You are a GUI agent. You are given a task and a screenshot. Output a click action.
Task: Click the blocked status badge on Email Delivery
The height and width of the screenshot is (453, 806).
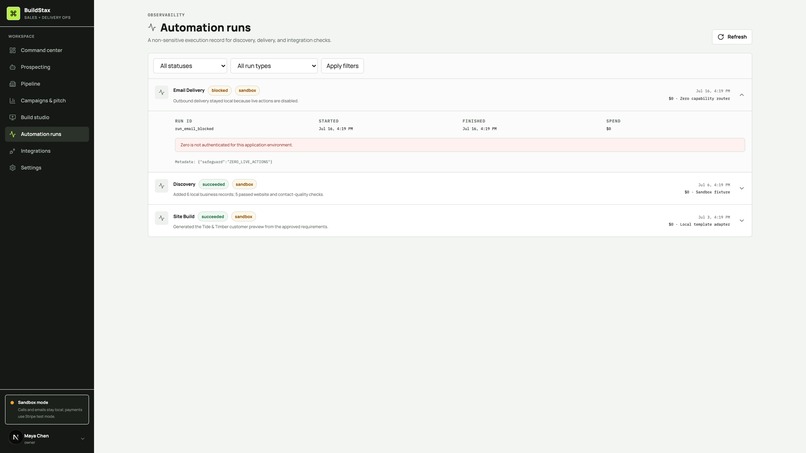click(219, 90)
